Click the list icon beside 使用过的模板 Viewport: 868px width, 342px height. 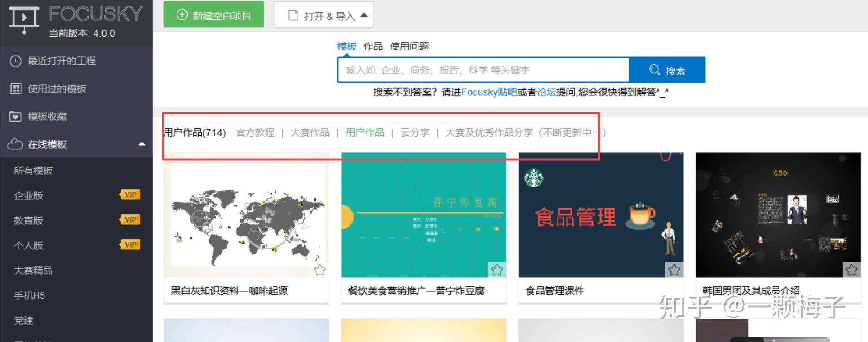click(x=16, y=89)
